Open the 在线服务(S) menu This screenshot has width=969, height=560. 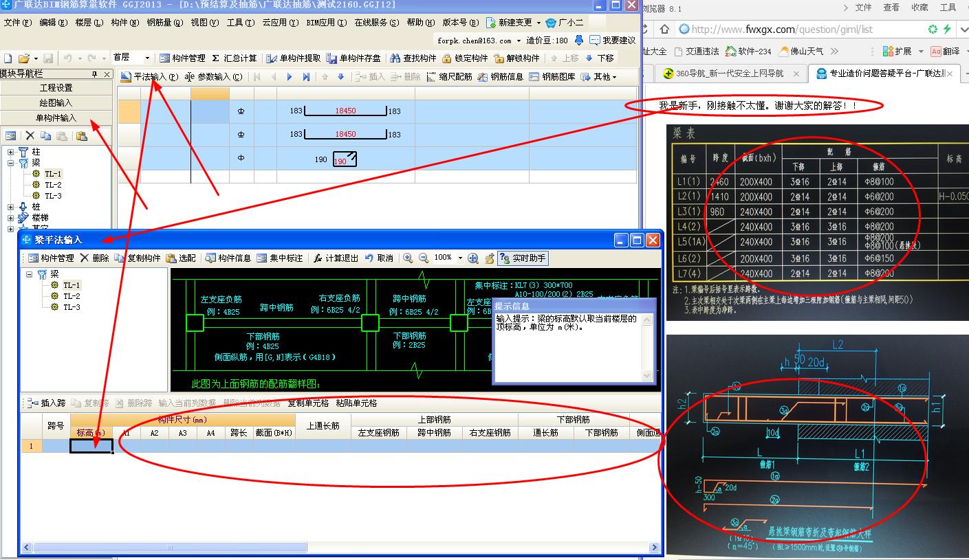coord(377,23)
